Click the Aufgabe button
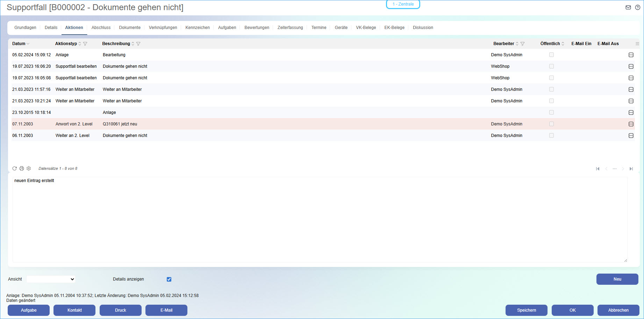 (x=29, y=310)
